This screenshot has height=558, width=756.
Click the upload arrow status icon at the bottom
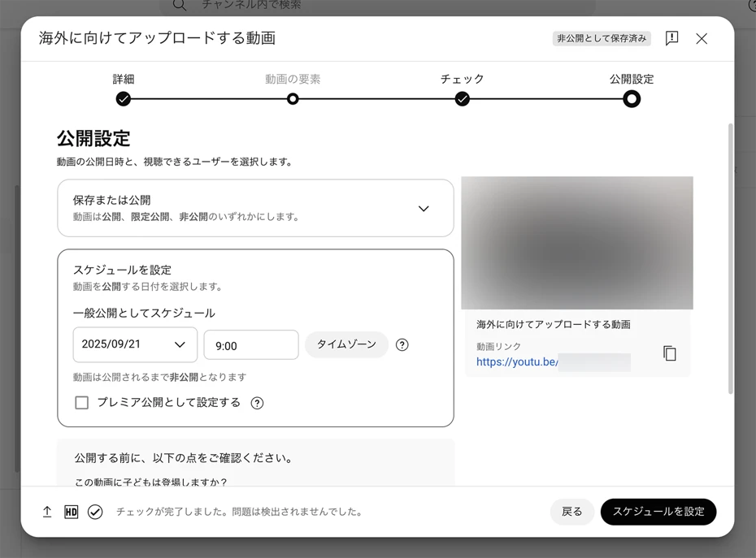coord(47,512)
